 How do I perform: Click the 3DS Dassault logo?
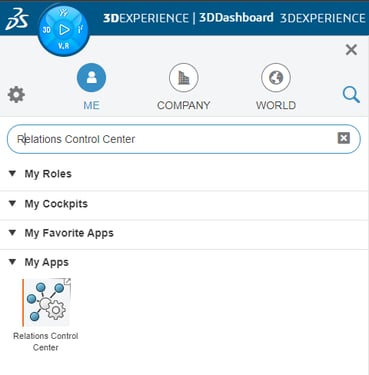(x=17, y=19)
